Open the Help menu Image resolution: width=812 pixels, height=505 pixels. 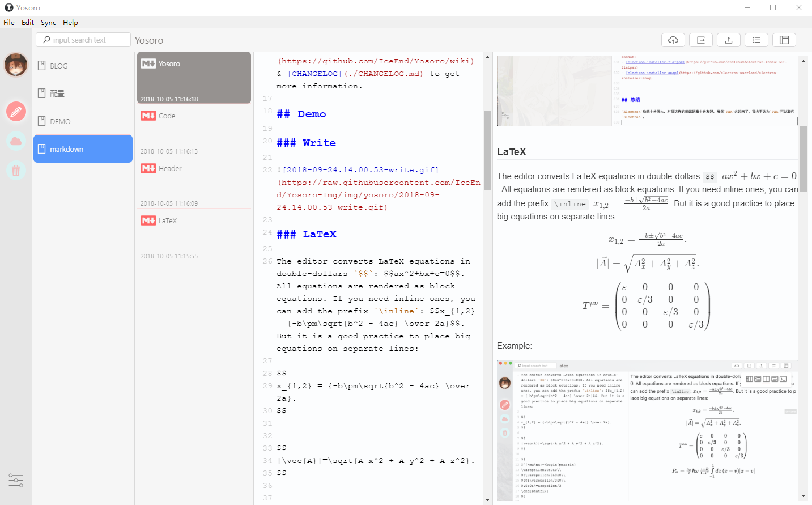click(x=70, y=23)
